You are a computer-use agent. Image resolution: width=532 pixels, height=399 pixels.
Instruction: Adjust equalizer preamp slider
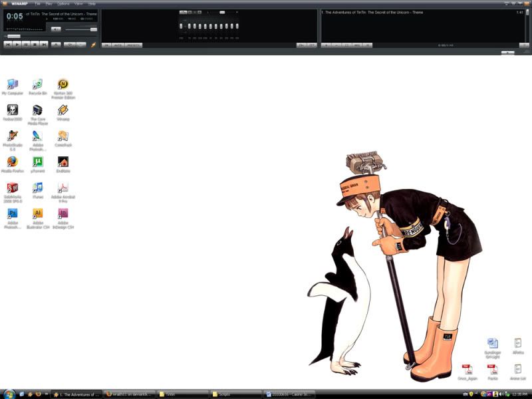(x=181, y=26)
